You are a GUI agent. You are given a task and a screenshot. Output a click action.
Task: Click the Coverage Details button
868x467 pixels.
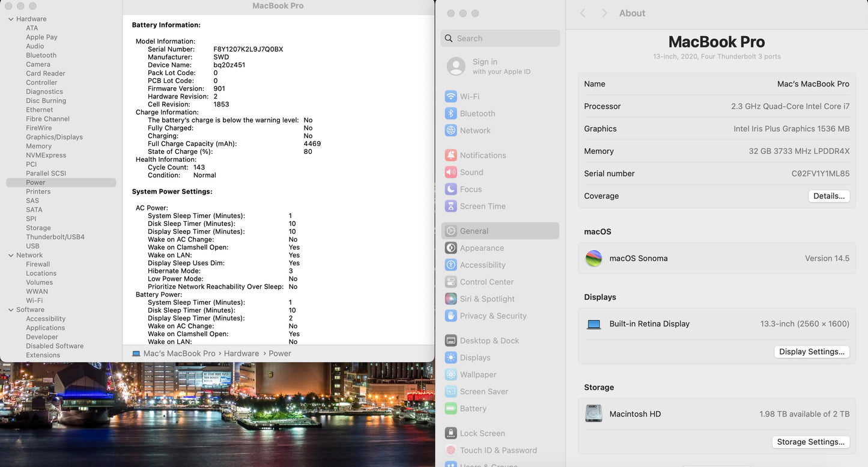828,196
